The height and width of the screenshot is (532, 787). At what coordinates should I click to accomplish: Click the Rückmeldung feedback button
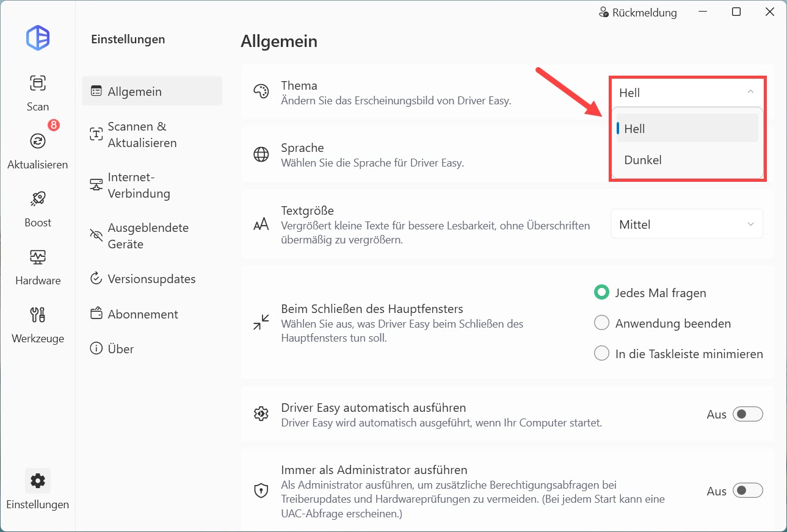click(x=638, y=12)
